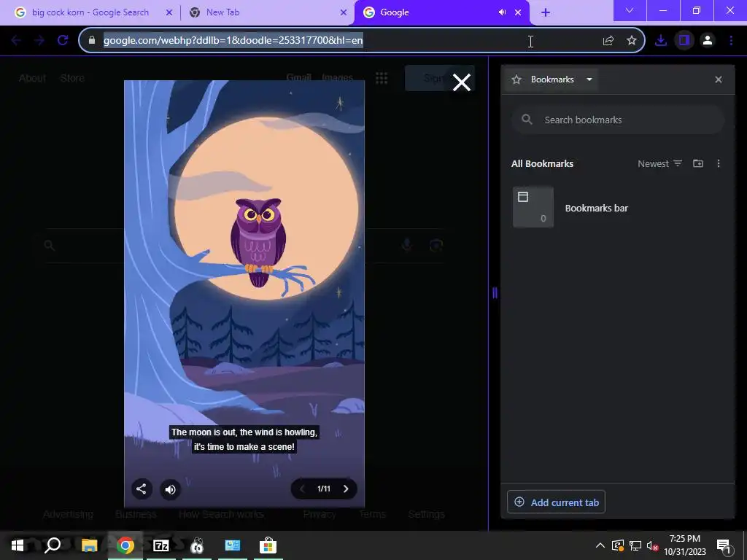Open the Bookmarks bar folder
This screenshot has height=560, width=747.
(x=618, y=208)
